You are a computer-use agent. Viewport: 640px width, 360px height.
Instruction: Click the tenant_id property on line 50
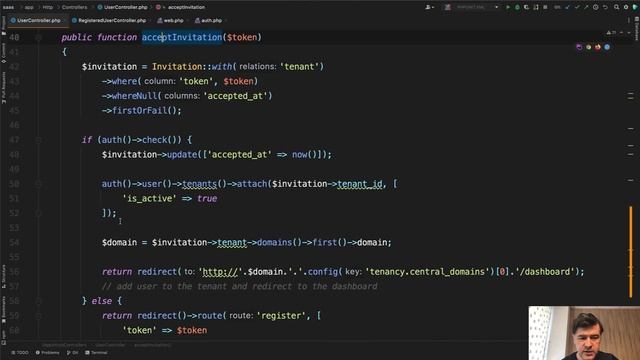(360, 184)
